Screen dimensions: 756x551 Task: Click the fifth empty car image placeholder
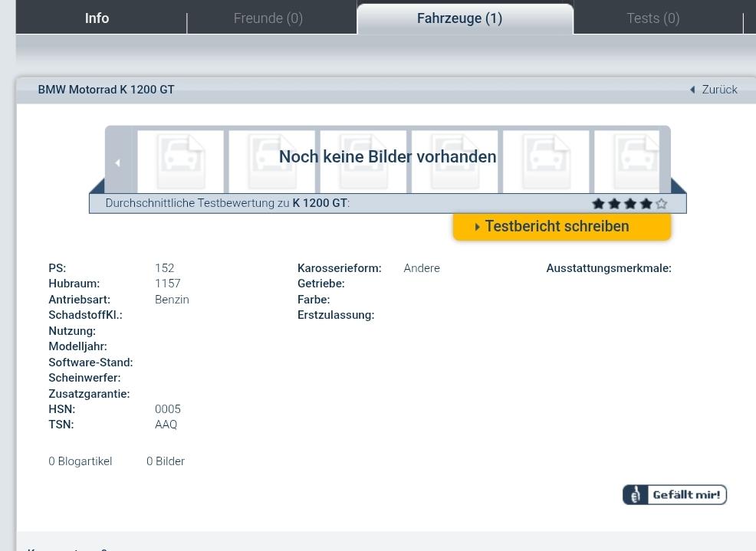pyautogui.click(x=546, y=162)
